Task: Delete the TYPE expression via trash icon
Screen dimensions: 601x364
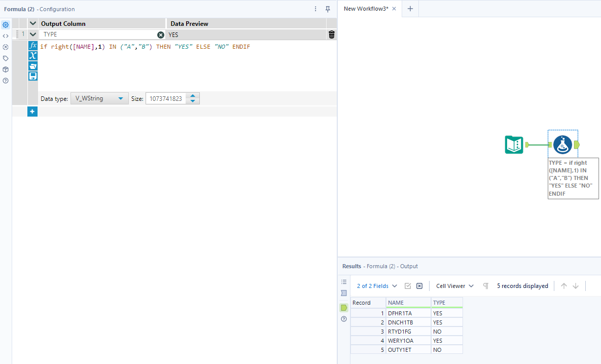Action: pos(331,34)
